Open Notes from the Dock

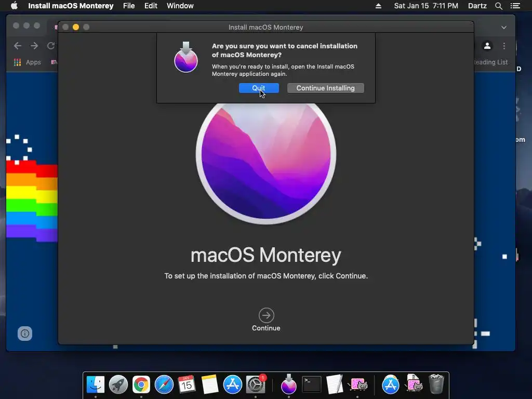[210, 384]
